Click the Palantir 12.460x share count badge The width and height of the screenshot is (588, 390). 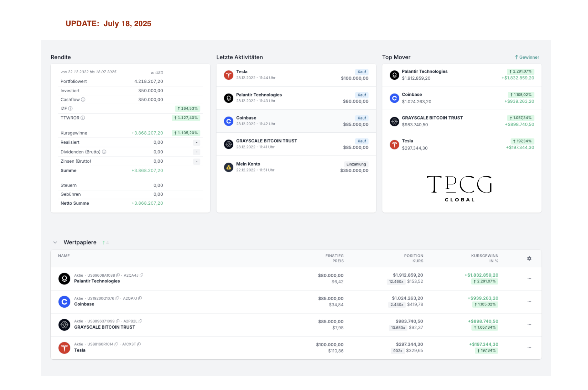[396, 282]
